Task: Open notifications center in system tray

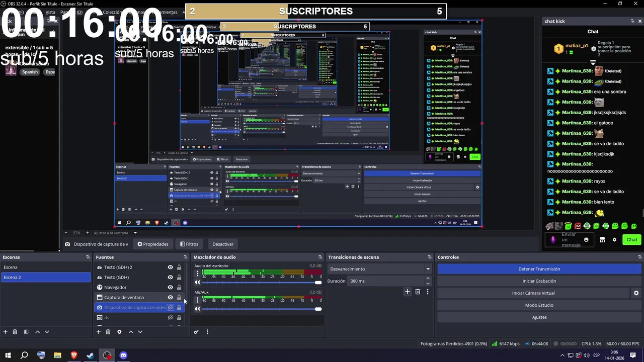Action: point(633,355)
